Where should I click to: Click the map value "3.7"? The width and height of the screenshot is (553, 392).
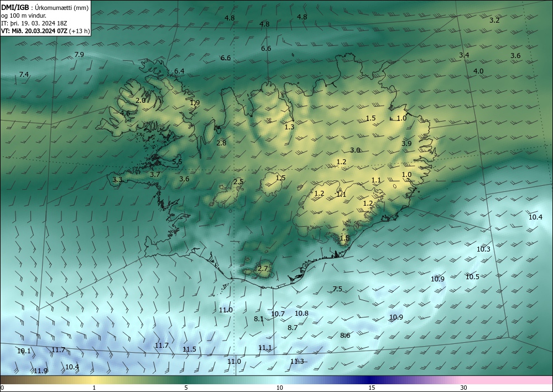pos(155,175)
